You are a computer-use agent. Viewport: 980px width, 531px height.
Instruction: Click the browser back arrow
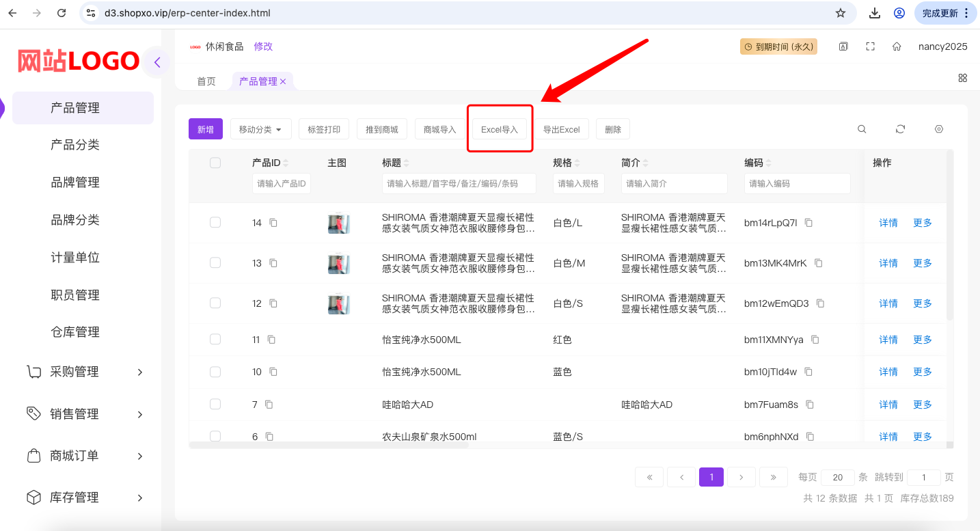(12, 13)
